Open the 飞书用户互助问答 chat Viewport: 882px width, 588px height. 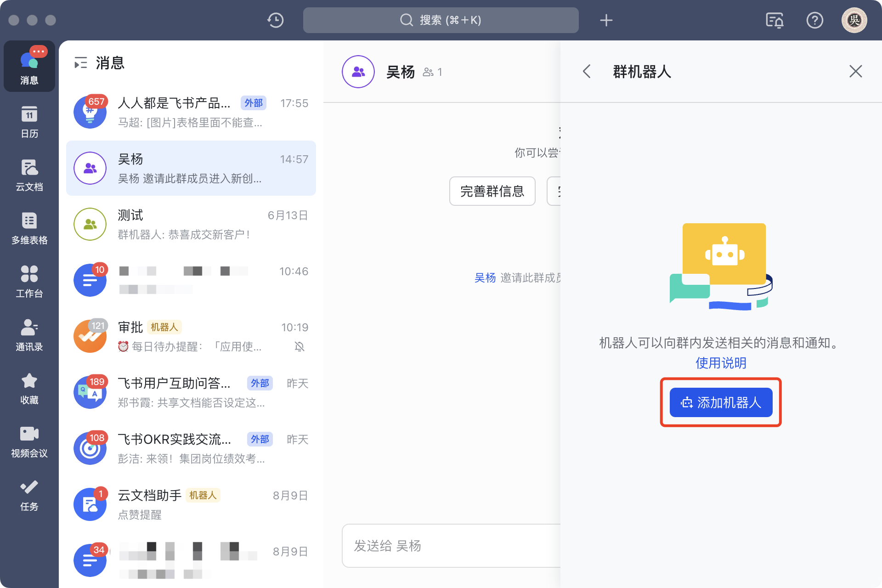pyautogui.click(x=191, y=392)
